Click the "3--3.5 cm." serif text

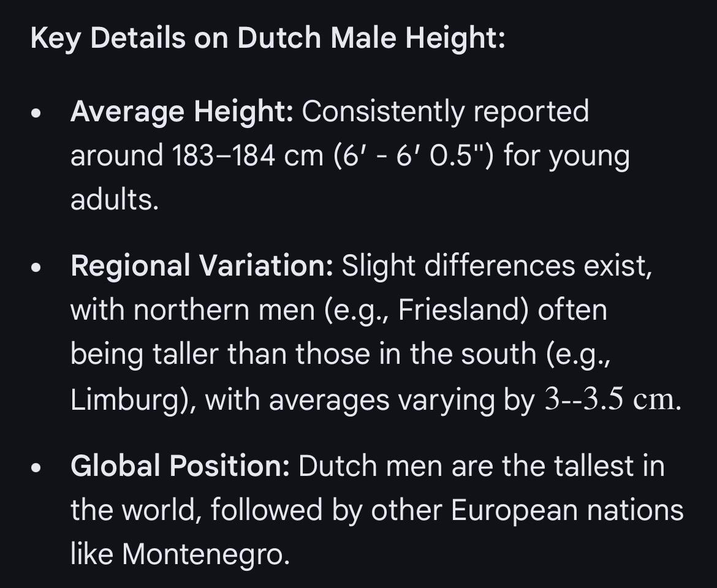click(x=612, y=401)
